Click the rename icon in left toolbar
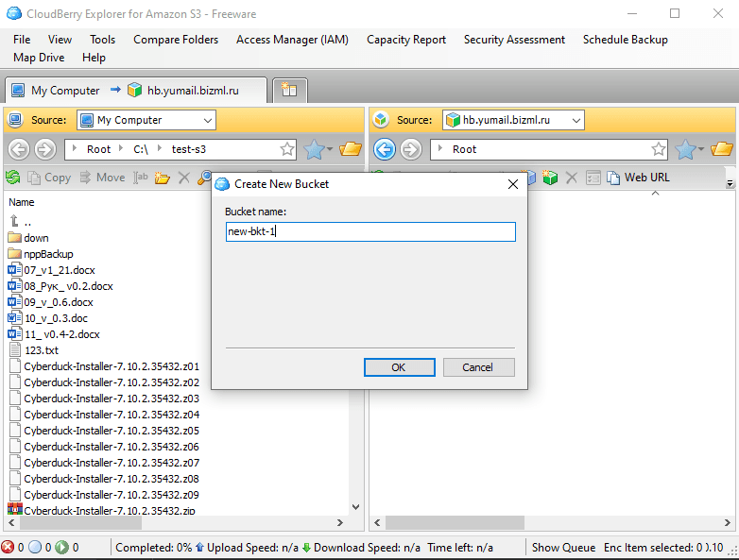Viewport: 739px width, 560px height. pyautogui.click(x=141, y=178)
